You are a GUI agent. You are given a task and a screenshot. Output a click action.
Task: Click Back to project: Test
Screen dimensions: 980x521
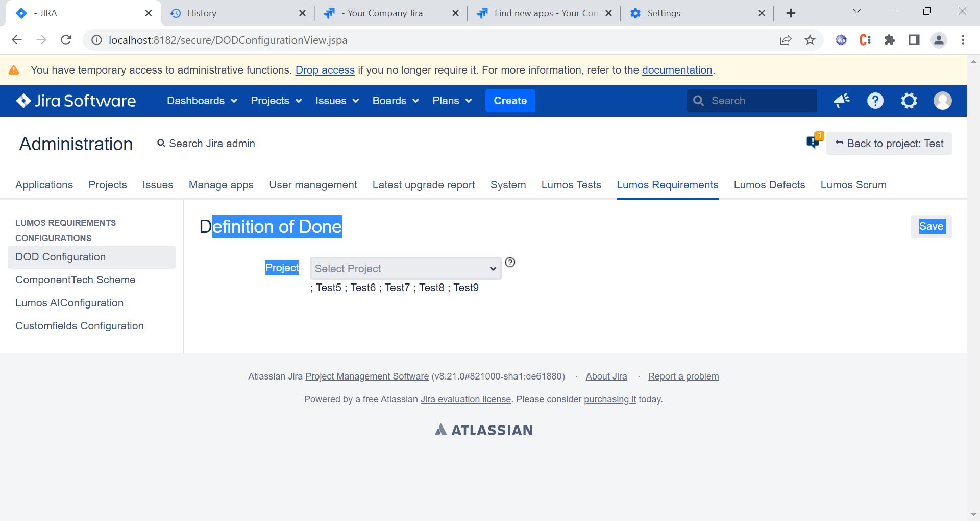coord(889,144)
